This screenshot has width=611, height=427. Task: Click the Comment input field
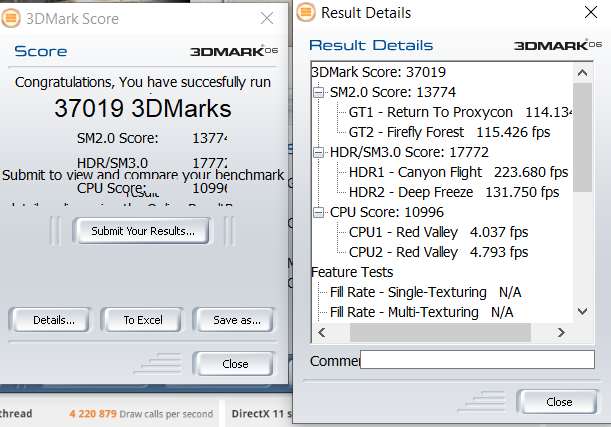[x=477, y=359]
